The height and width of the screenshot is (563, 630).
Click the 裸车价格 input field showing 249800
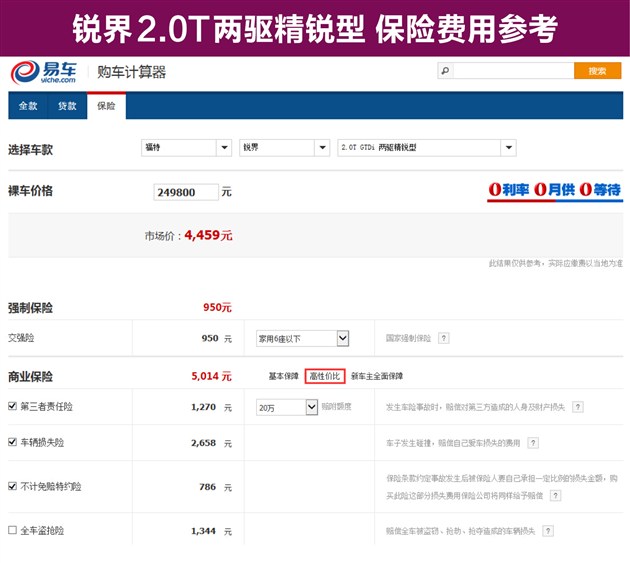[x=185, y=192]
